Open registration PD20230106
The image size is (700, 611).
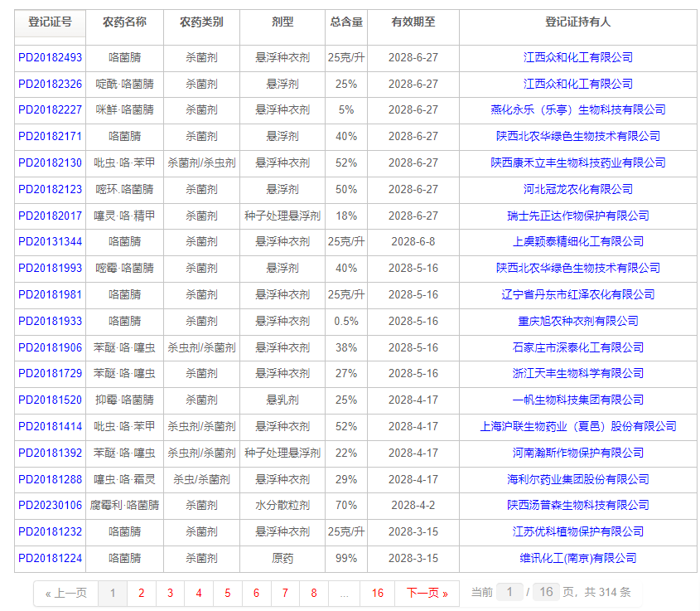[x=50, y=505]
